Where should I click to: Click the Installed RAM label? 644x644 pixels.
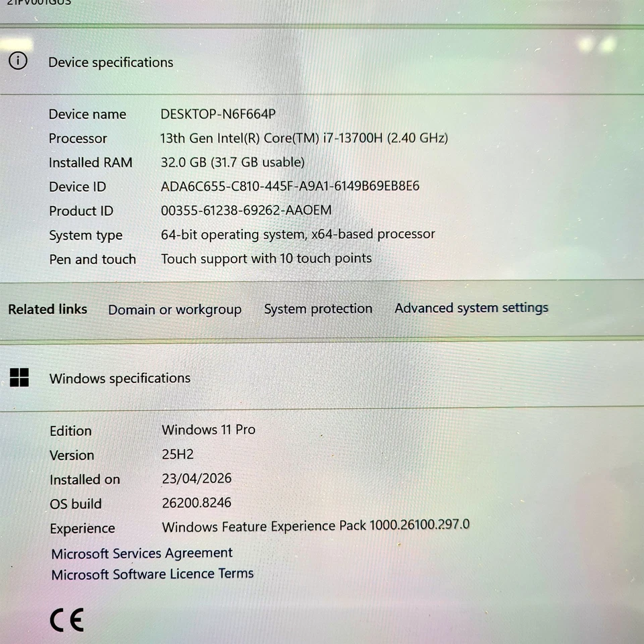91,162
